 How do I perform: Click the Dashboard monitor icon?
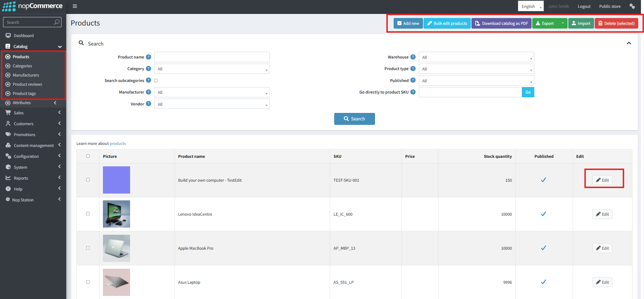tap(8, 35)
